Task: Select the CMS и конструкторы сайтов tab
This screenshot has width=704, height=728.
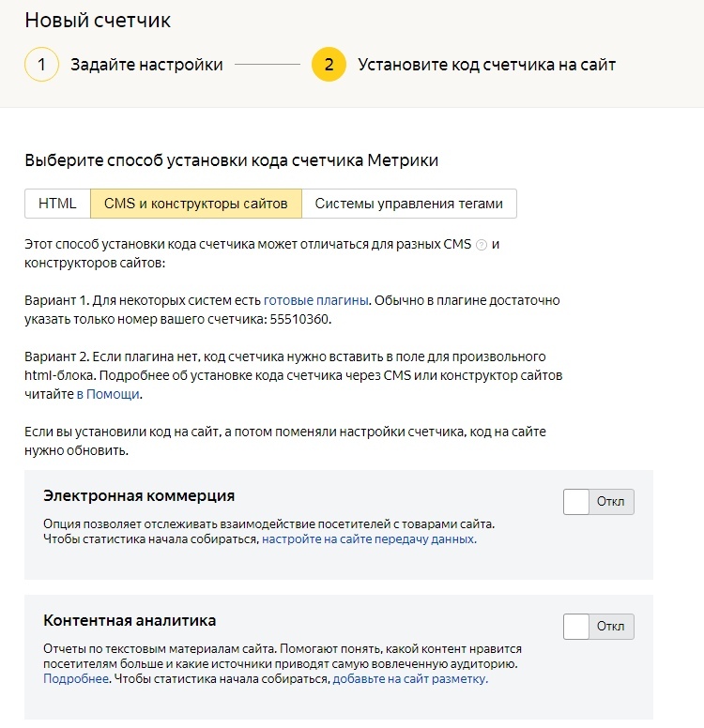Action: [x=195, y=204]
